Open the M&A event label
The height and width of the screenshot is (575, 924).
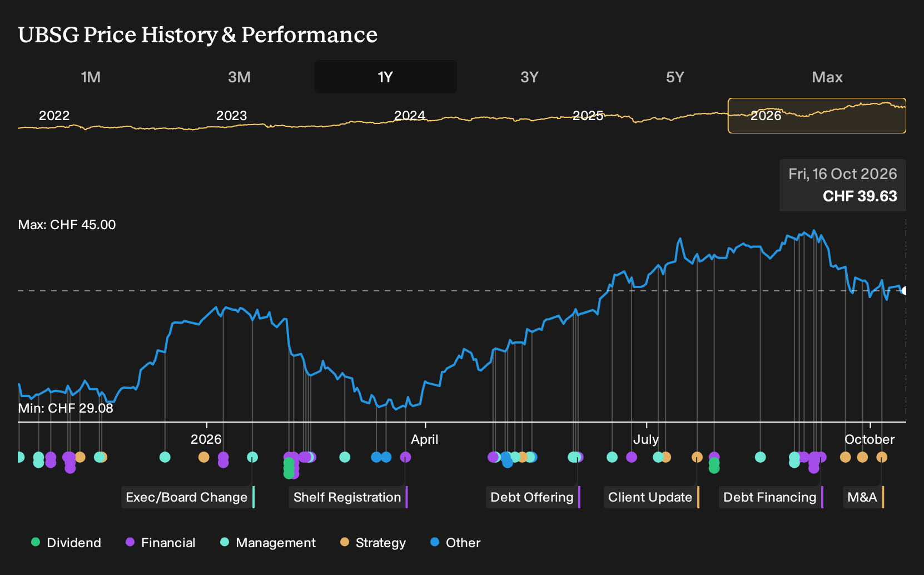[863, 497]
